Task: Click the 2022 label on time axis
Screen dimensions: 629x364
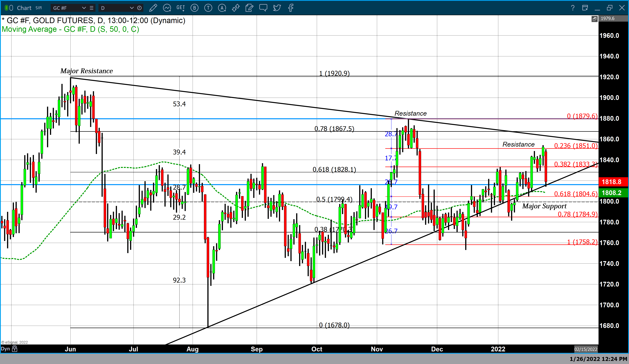Action: (x=498, y=349)
